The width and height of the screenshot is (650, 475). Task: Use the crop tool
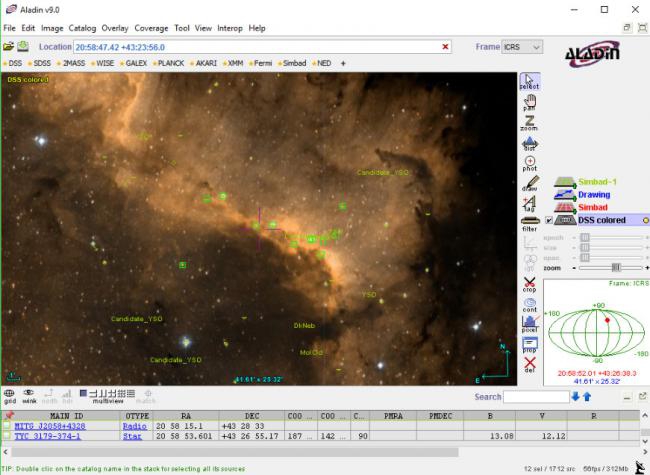529,285
